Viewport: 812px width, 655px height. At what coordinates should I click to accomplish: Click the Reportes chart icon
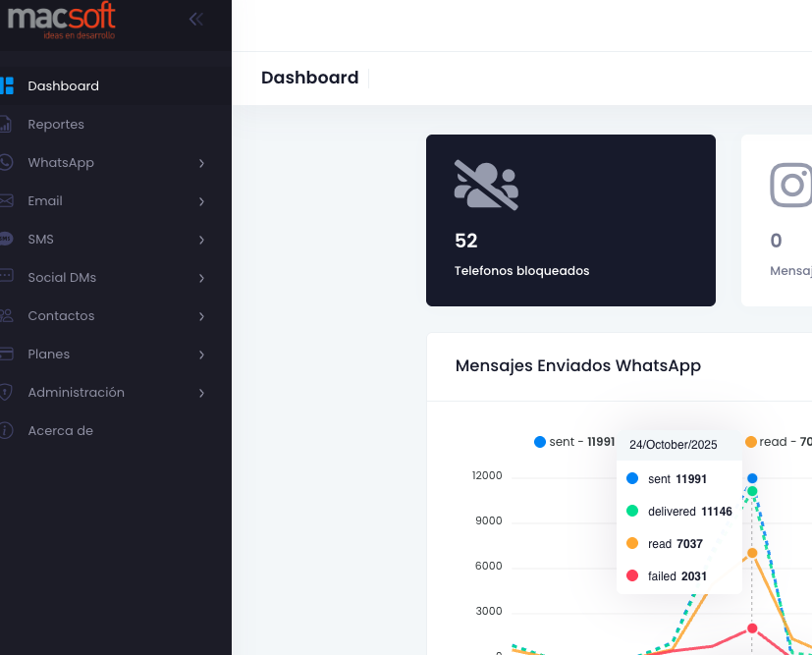[x=5, y=125]
